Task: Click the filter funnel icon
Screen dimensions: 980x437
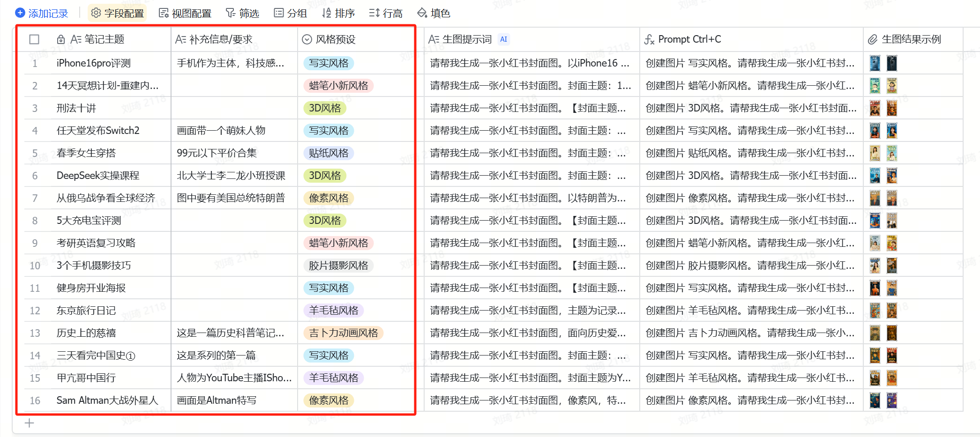Action: point(231,13)
